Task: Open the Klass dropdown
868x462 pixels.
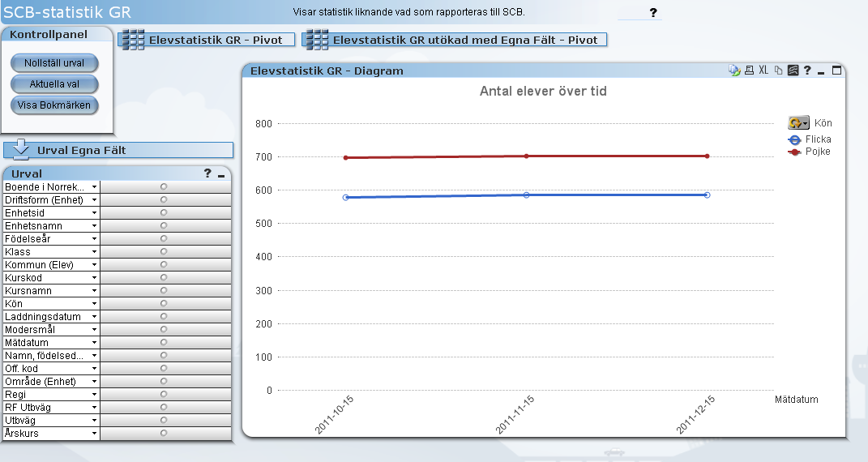Action: [x=94, y=252]
